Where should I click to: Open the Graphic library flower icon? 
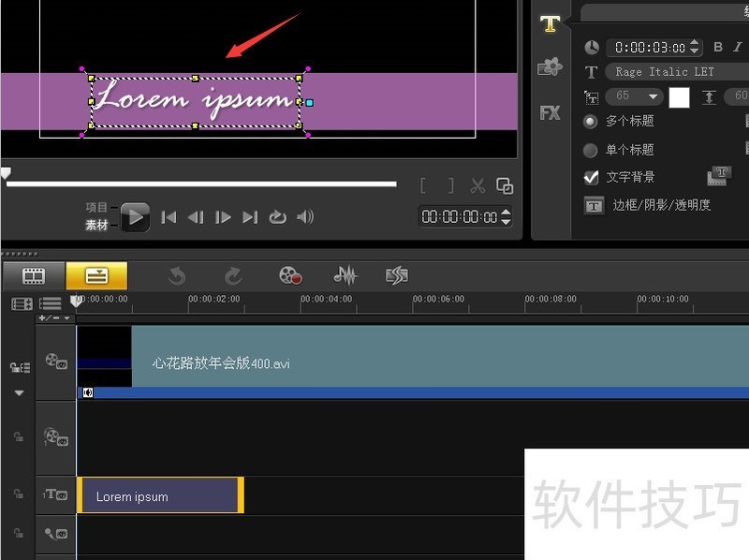550,66
